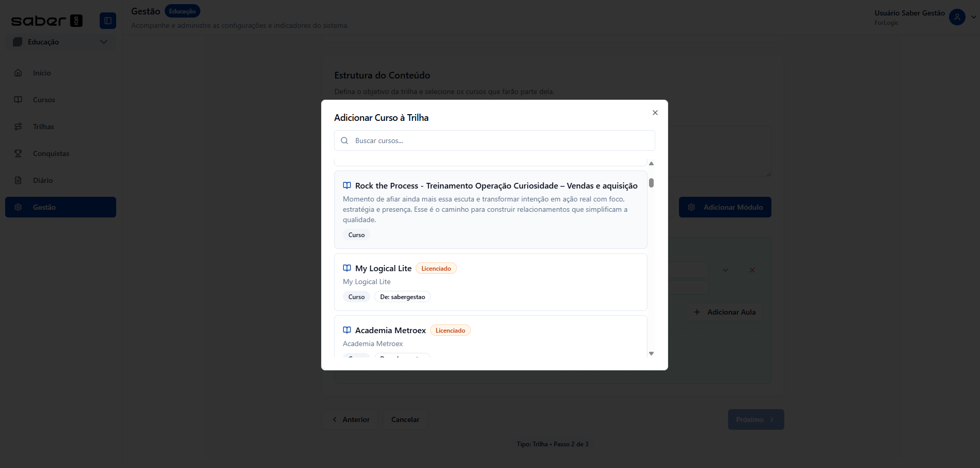Click the user avatar icon

tap(957, 17)
